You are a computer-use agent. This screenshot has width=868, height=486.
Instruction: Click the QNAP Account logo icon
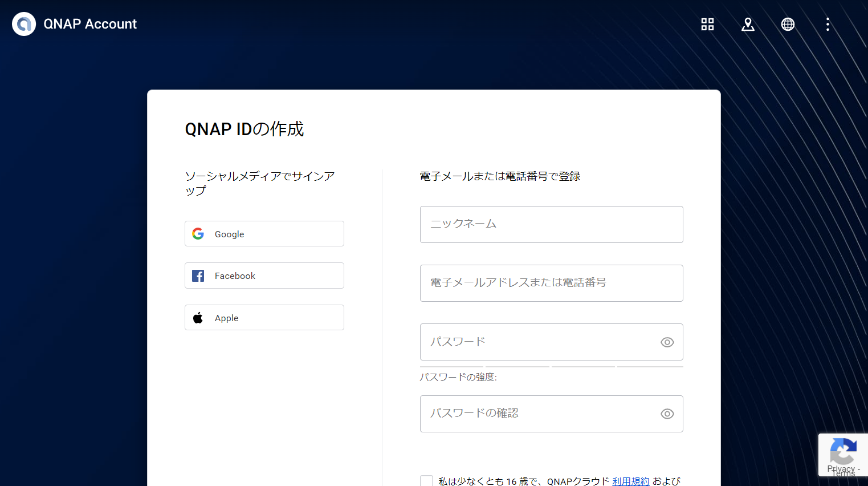tap(24, 24)
